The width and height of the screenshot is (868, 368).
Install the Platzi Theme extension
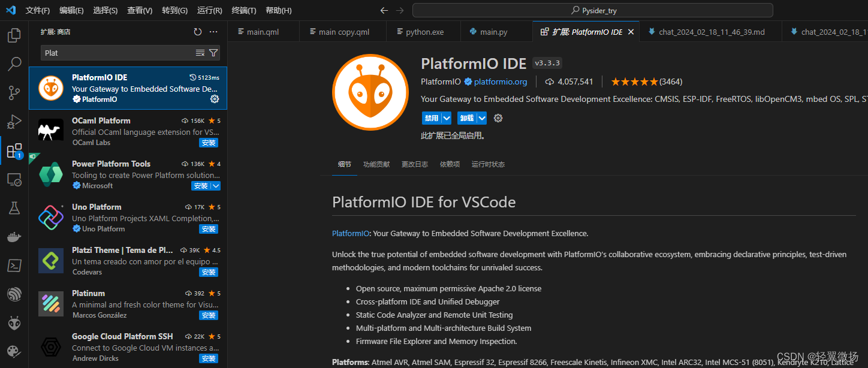[209, 272]
